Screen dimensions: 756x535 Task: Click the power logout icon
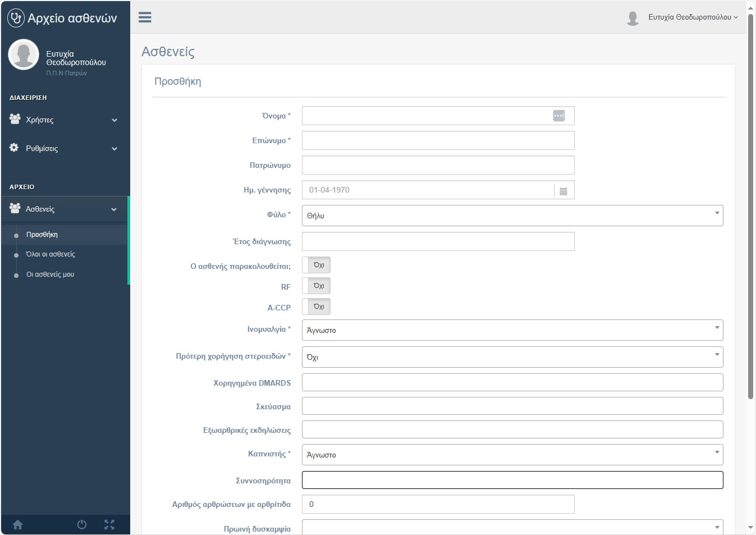[x=82, y=525]
